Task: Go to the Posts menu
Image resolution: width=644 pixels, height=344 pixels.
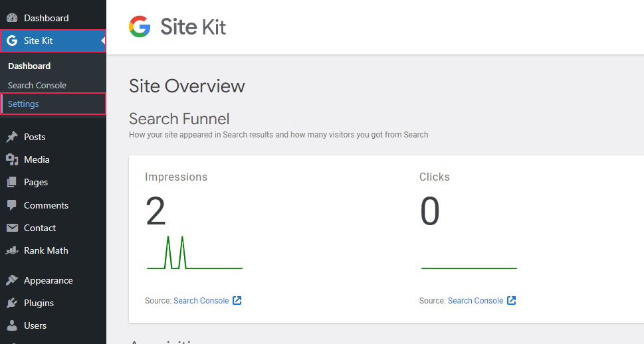Action: 35,137
